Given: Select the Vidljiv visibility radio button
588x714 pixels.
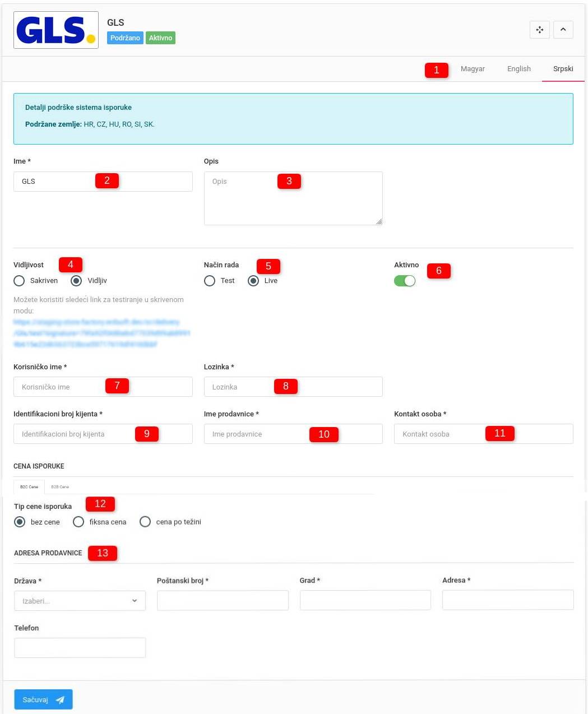Looking at the screenshot, I should coord(76,281).
